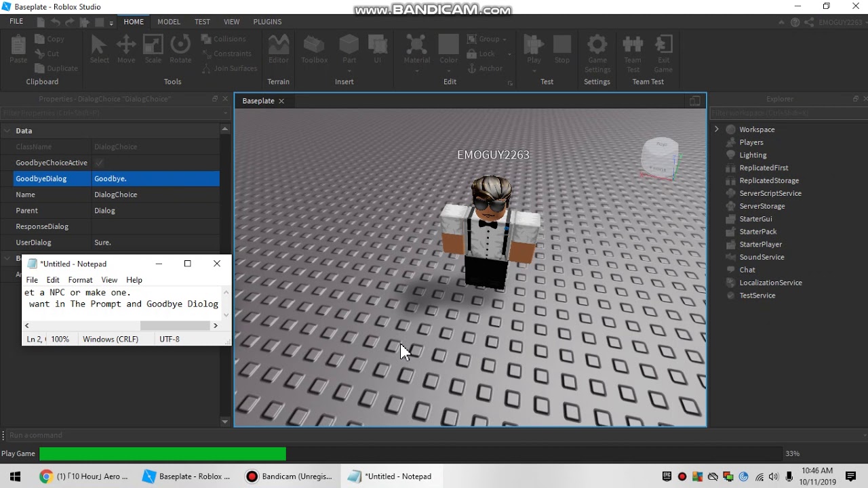Image resolution: width=868 pixels, height=488 pixels.
Task: Switch to Bandicam in the taskbar
Action: pyautogui.click(x=290, y=476)
